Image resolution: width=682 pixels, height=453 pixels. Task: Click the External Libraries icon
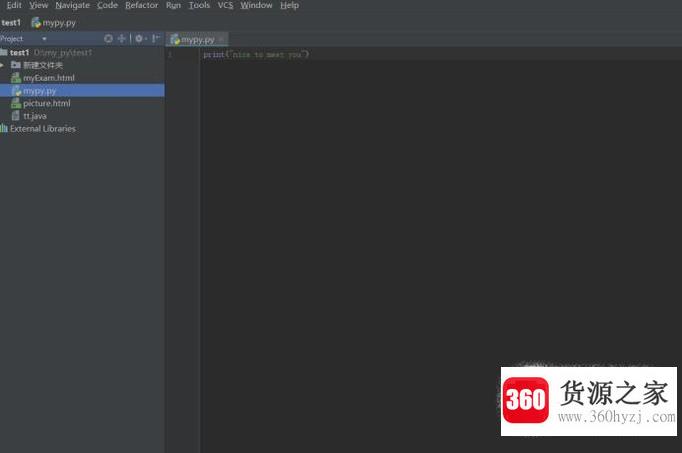tap(4, 129)
